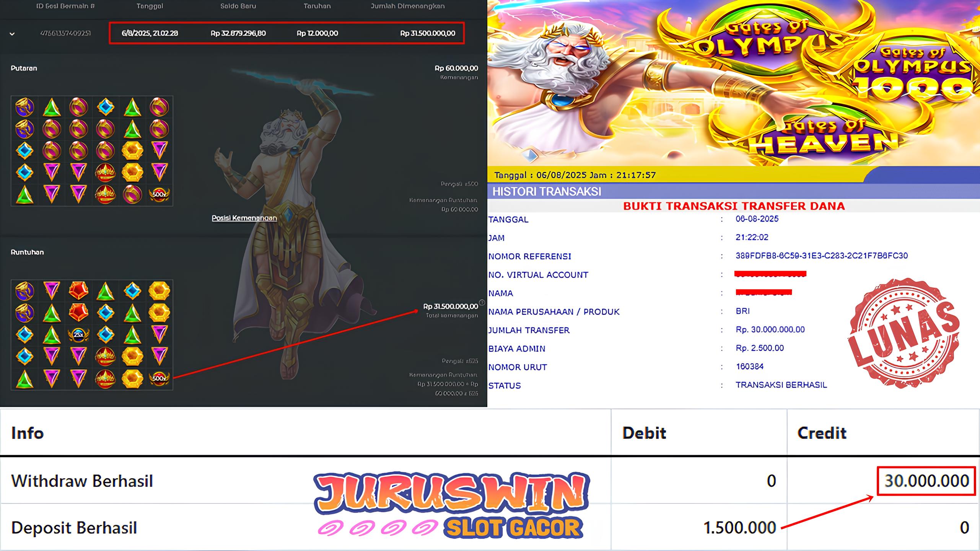Click Zeus face in the banner
The height and width of the screenshot is (551, 980).
pyautogui.click(x=566, y=50)
